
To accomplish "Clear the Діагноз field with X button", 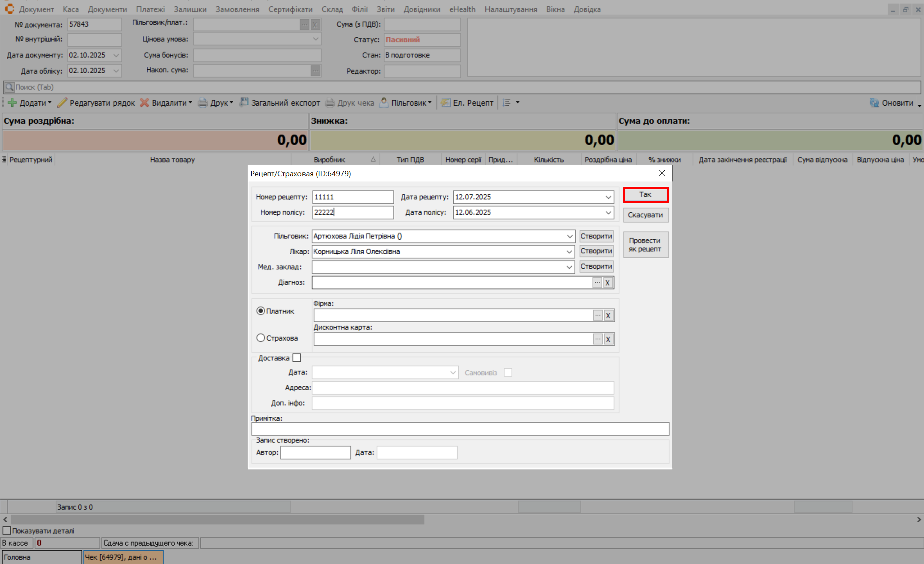I will coord(608,282).
